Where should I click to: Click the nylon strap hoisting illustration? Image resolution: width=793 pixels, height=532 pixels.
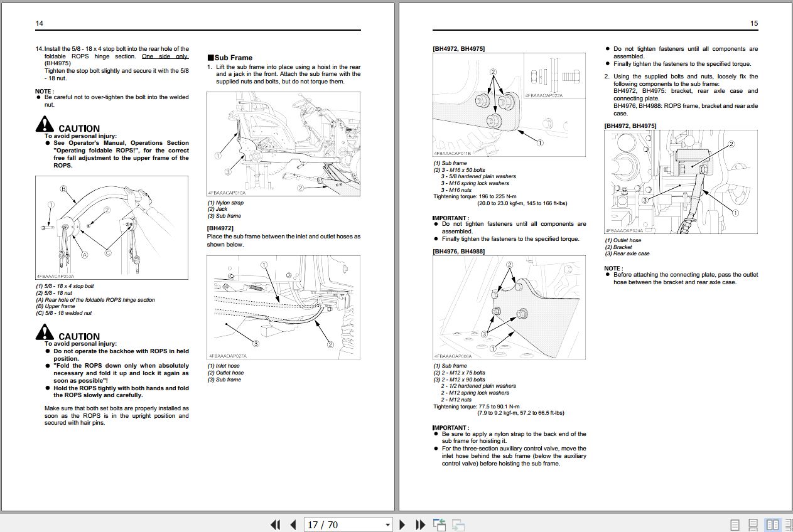(283, 143)
